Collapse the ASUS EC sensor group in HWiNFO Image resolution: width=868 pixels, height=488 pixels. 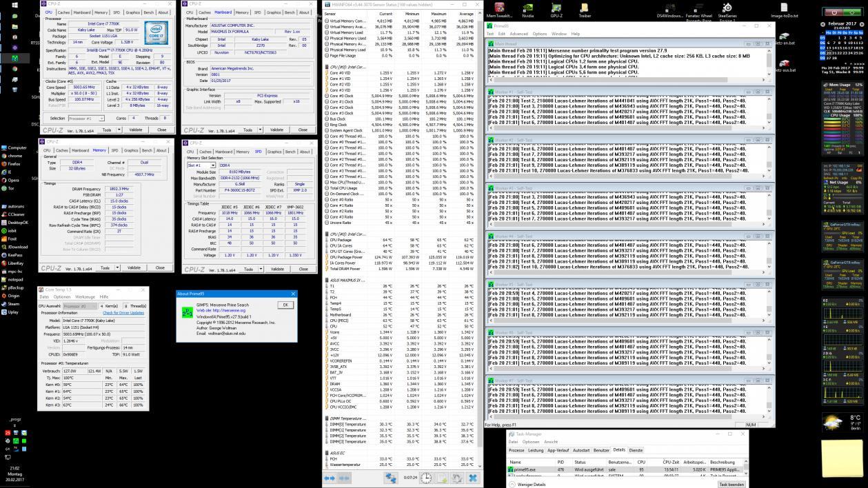click(x=326, y=453)
